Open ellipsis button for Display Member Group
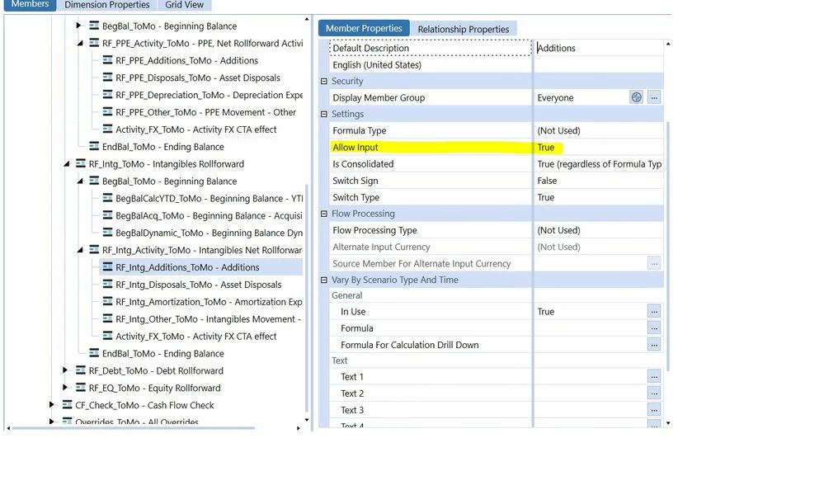824x504 pixels. click(654, 97)
